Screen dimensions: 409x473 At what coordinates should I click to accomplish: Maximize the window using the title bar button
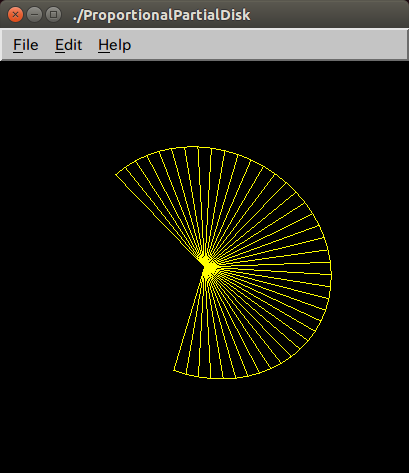(x=53, y=15)
